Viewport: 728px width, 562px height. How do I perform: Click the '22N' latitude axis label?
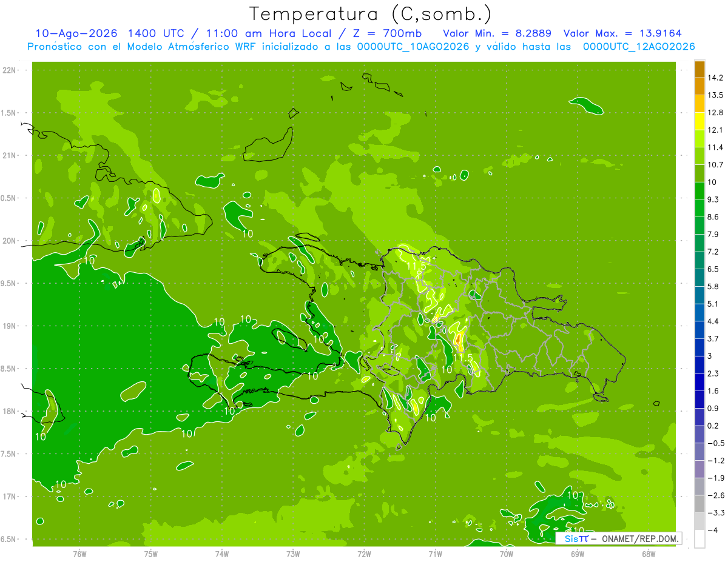9,70
